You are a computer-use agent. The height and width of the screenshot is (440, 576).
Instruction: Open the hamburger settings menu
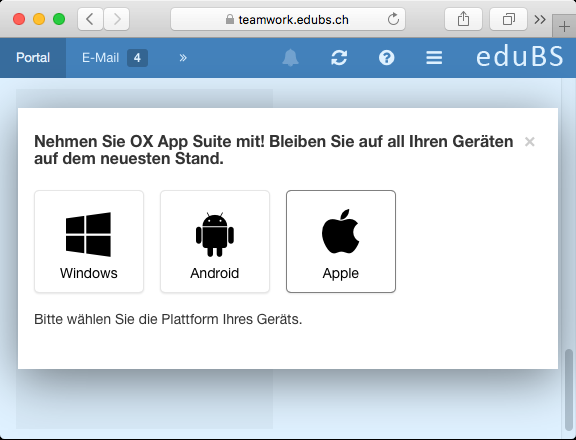(x=434, y=58)
